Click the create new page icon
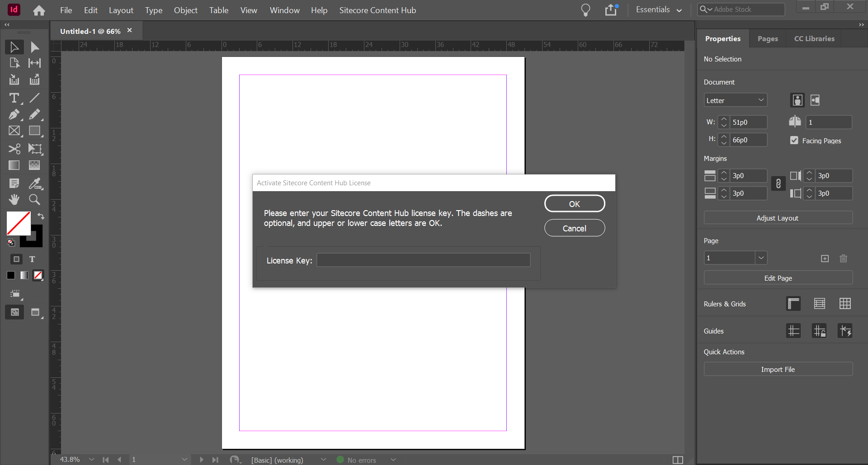This screenshot has height=465, width=868. 825,258
